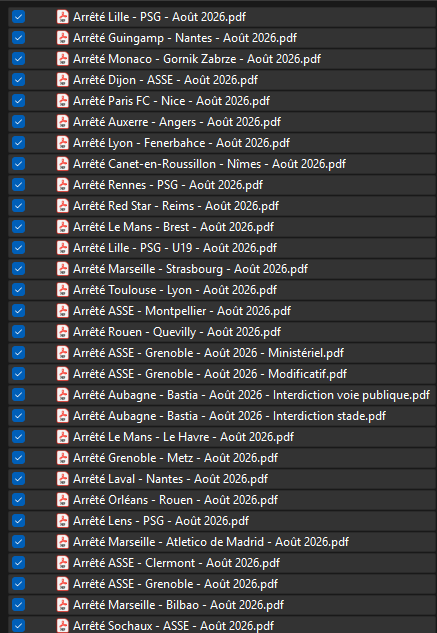Uncheck the Lille - PSG - Août 2026.pdf checkbox
This screenshot has width=437, height=633.
pos(18,17)
